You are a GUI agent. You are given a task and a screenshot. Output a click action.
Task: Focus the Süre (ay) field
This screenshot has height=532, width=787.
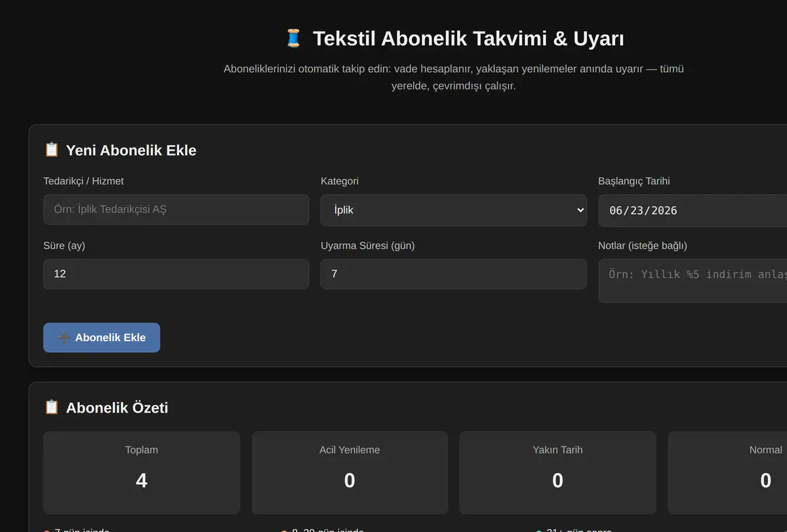[176, 274]
